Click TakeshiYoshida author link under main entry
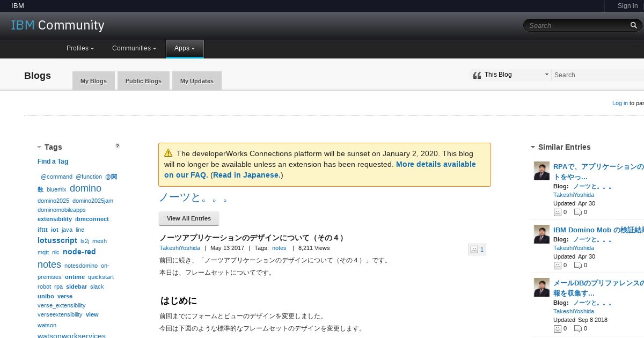The height and width of the screenshot is (338, 644). coord(180,248)
